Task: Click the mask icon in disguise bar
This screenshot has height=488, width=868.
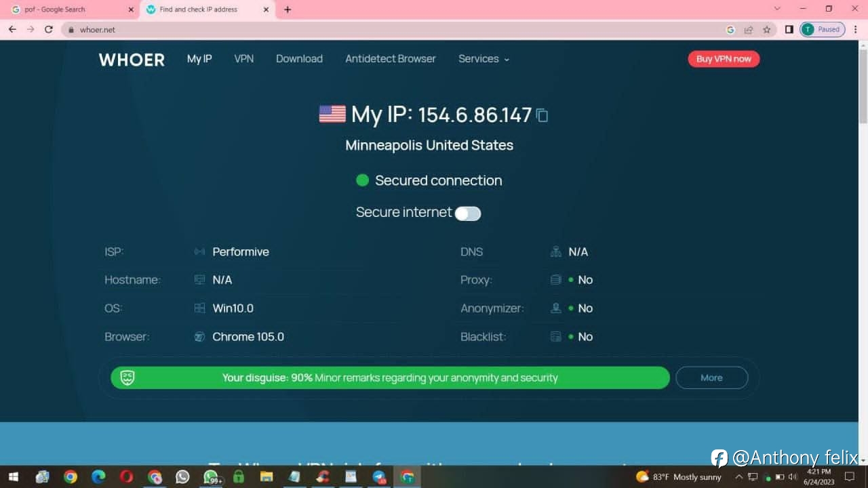Action: (127, 378)
